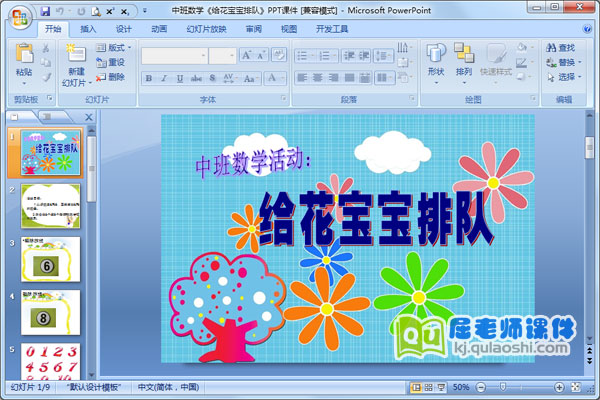Viewport: 600px width, 400px height.
Task: Open Customize Quick Access Toolbar dropdown
Action: pyautogui.click(x=145, y=11)
